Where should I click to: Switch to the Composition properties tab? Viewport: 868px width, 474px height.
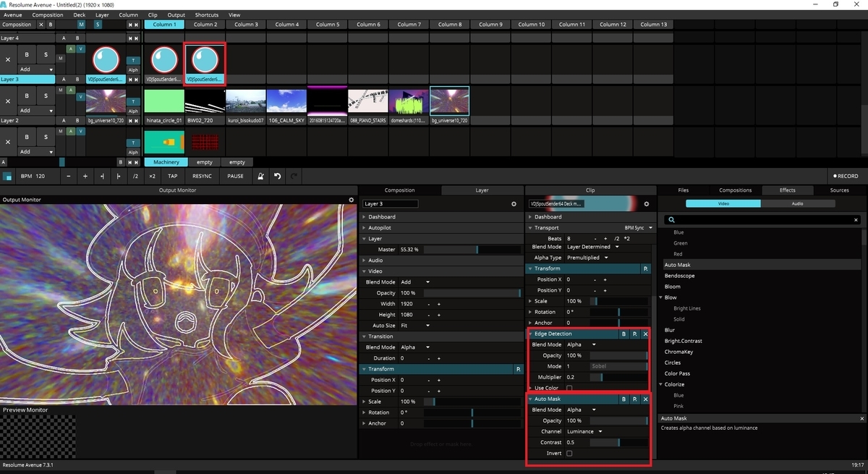(399, 190)
